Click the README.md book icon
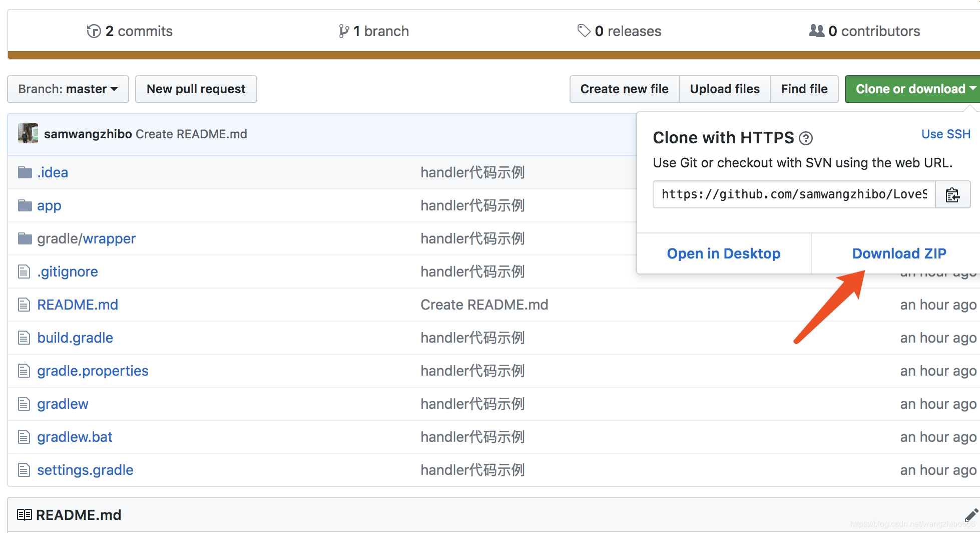Viewport: 980px width, 533px height. (x=24, y=514)
